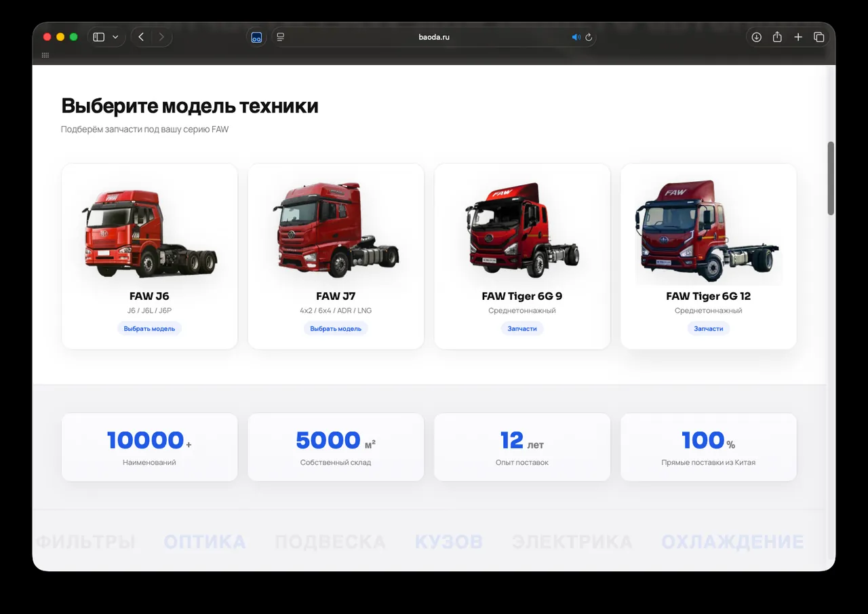The image size is (868, 614).
Task: Click 'Подберём запчасти под вашу серию FAW' text
Action: point(145,129)
